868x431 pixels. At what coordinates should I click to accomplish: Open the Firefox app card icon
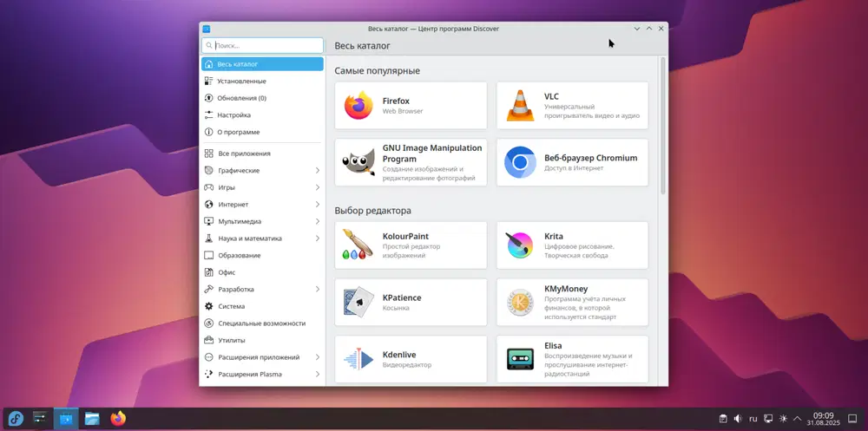358,105
